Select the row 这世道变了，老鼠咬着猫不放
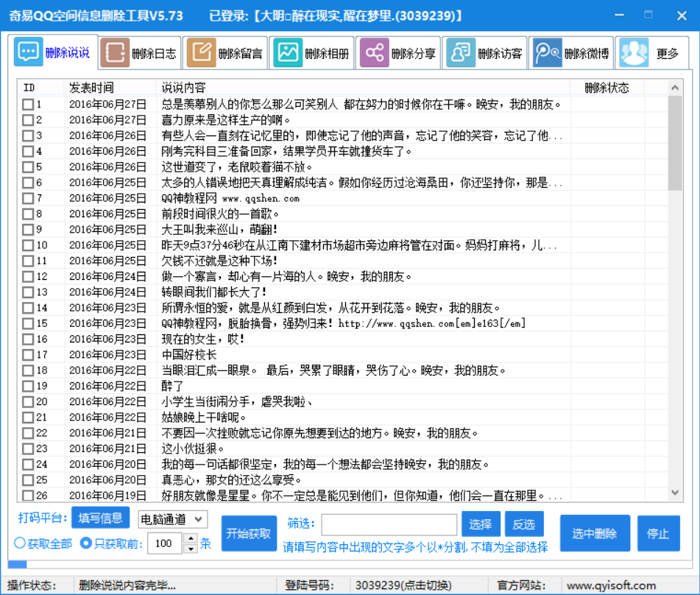The width and height of the screenshot is (700, 595). coord(344,167)
